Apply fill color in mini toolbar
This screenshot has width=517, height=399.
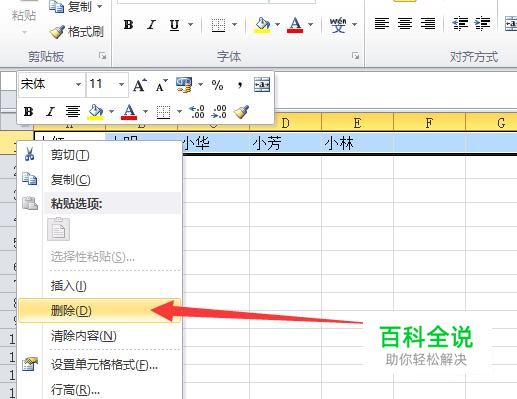pyautogui.click(x=96, y=112)
